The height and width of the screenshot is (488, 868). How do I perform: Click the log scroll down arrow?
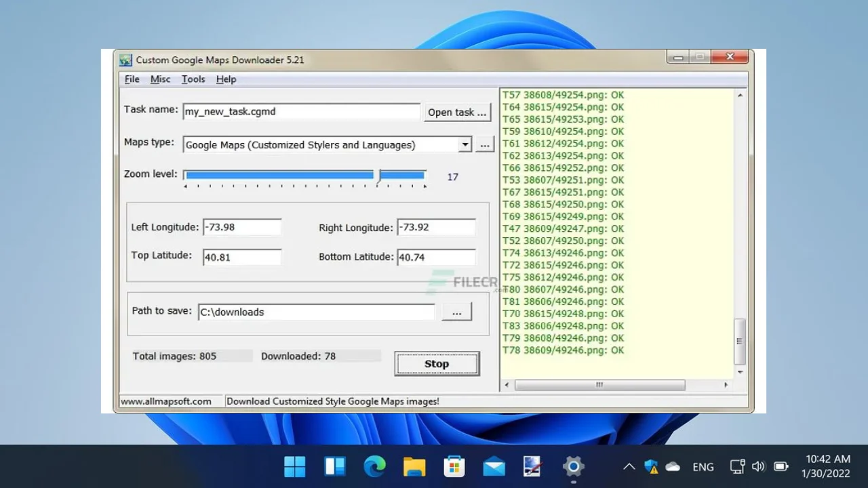pyautogui.click(x=740, y=372)
